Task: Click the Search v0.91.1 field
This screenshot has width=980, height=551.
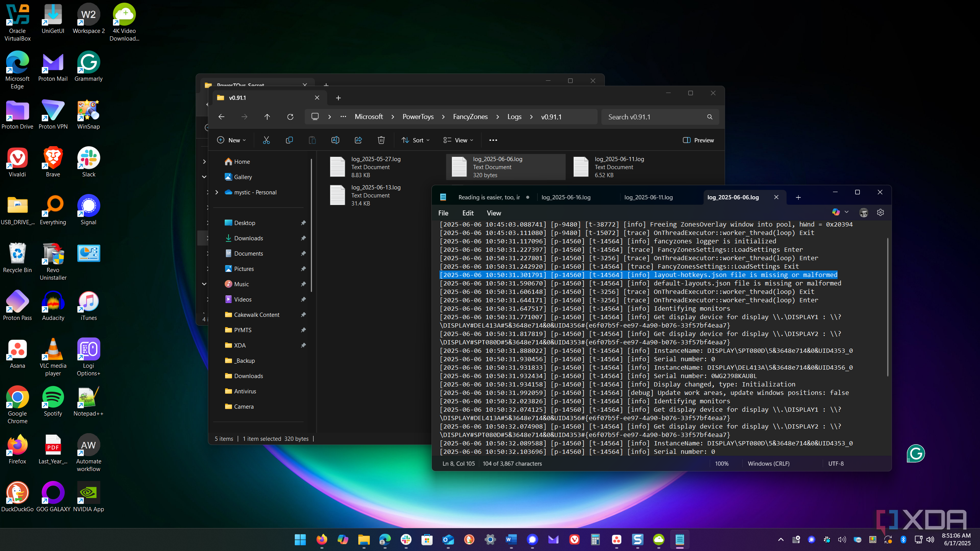Action: (x=660, y=117)
